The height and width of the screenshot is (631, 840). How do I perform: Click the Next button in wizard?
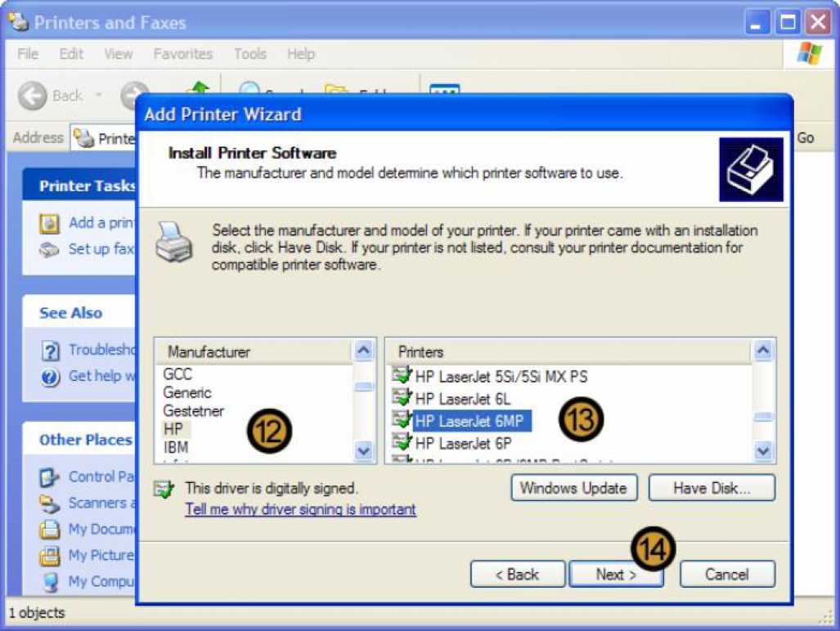coord(616,575)
